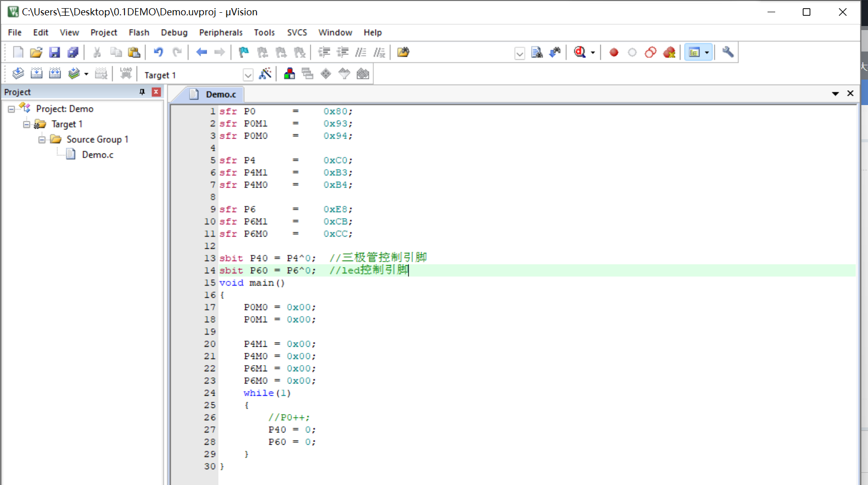
Task: Click the Save file icon
Action: click(55, 52)
